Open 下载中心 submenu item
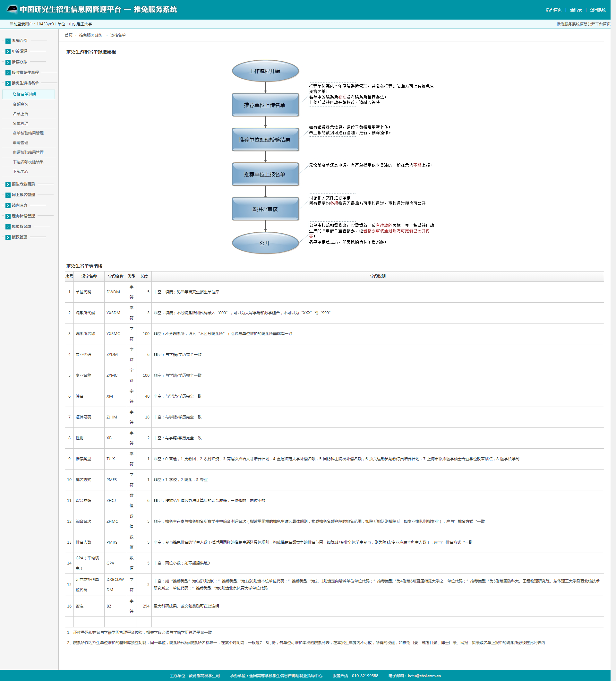Viewport: 616px width, 681px height. [21, 172]
